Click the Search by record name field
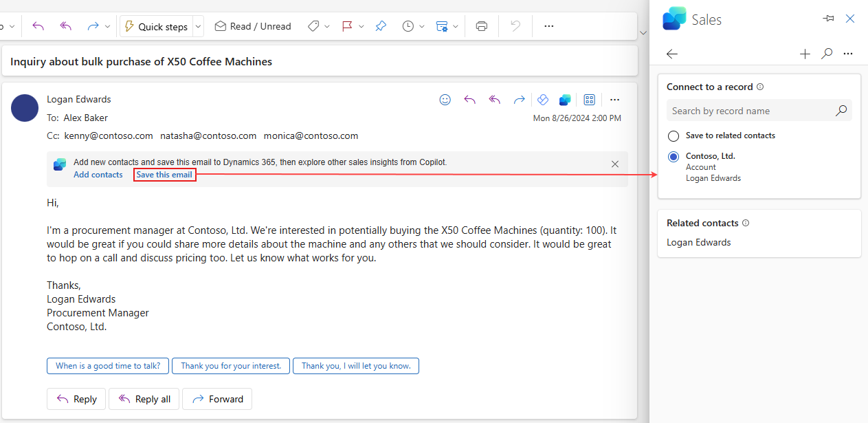868x423 pixels. click(749, 110)
